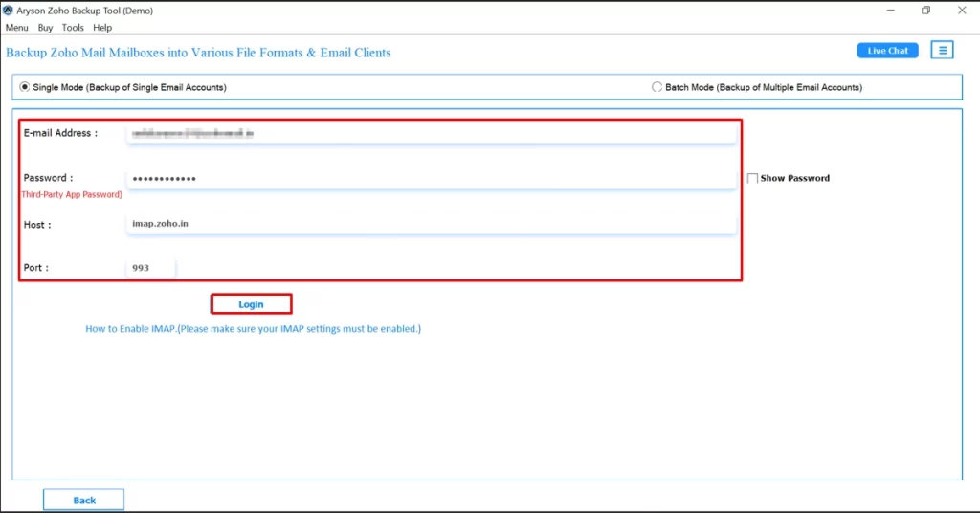Open the hamburger menu icon beside Live Chat
The width and height of the screenshot is (980, 513).
(x=942, y=50)
